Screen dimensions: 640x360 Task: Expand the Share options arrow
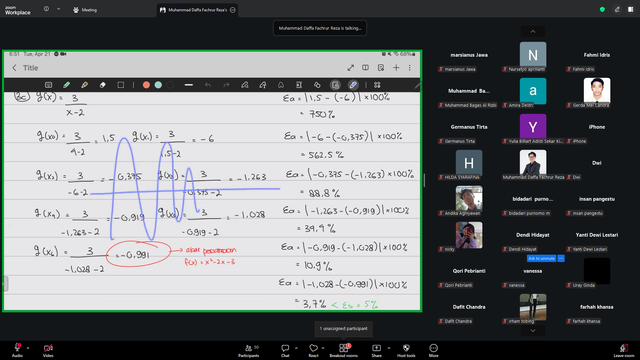(389, 348)
